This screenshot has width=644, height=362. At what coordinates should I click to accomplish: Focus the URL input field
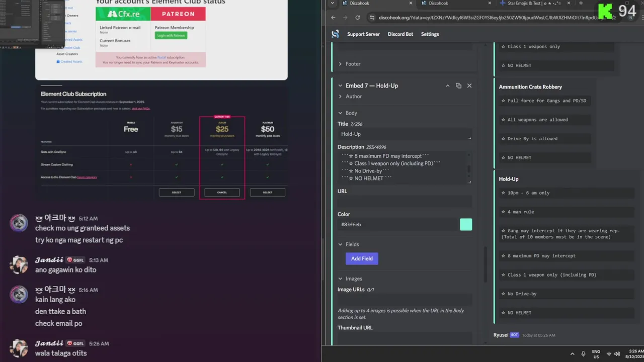(405, 202)
